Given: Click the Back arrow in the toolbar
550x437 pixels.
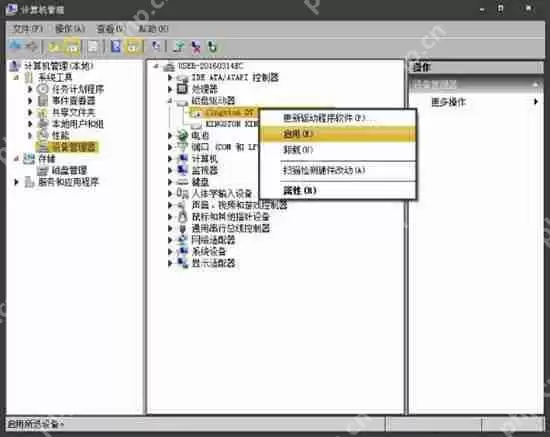Looking at the screenshot, I should pos(15,46).
